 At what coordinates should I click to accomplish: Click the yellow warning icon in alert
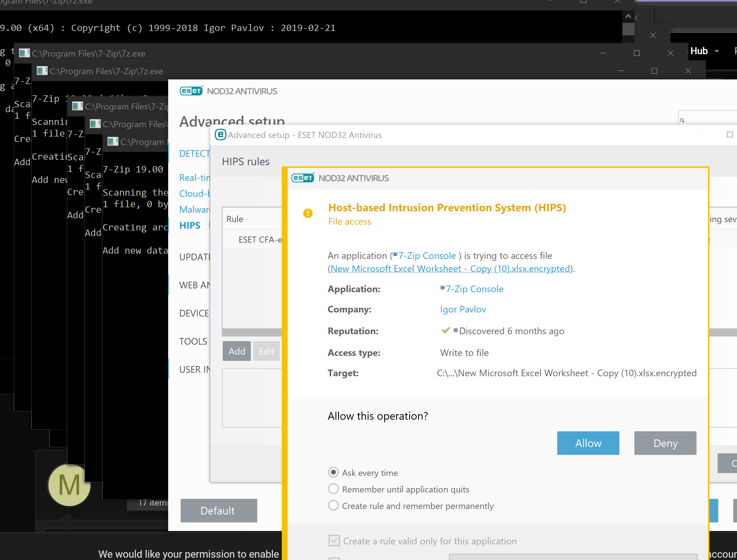tap(308, 213)
